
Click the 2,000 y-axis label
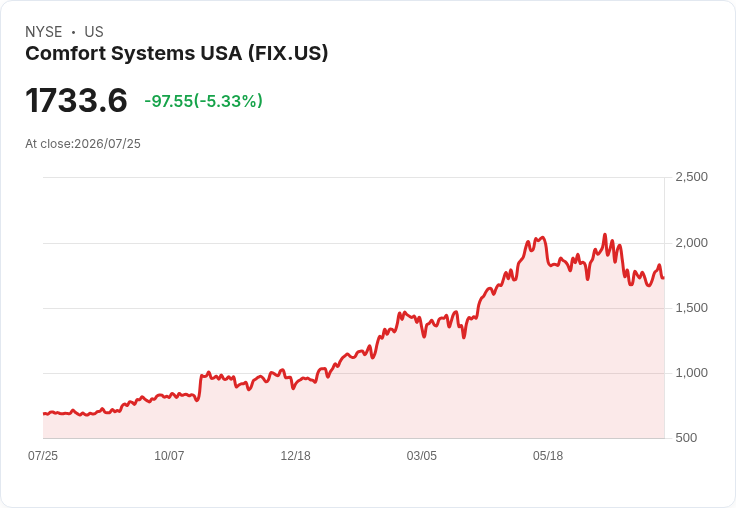pos(691,243)
